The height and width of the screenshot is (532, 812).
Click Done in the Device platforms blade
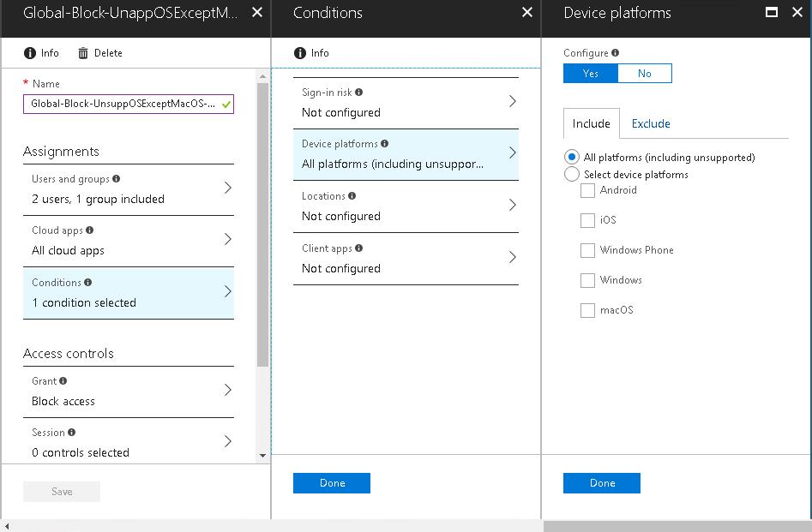click(602, 483)
